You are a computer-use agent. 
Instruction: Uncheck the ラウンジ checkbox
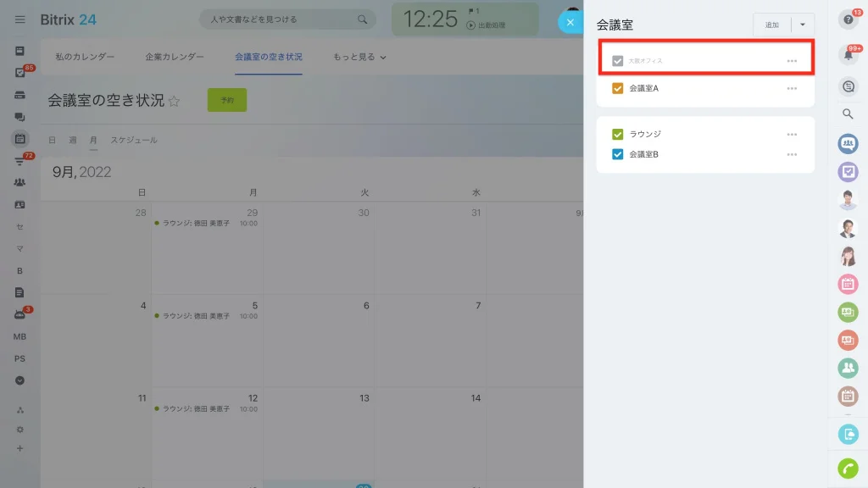click(x=617, y=134)
